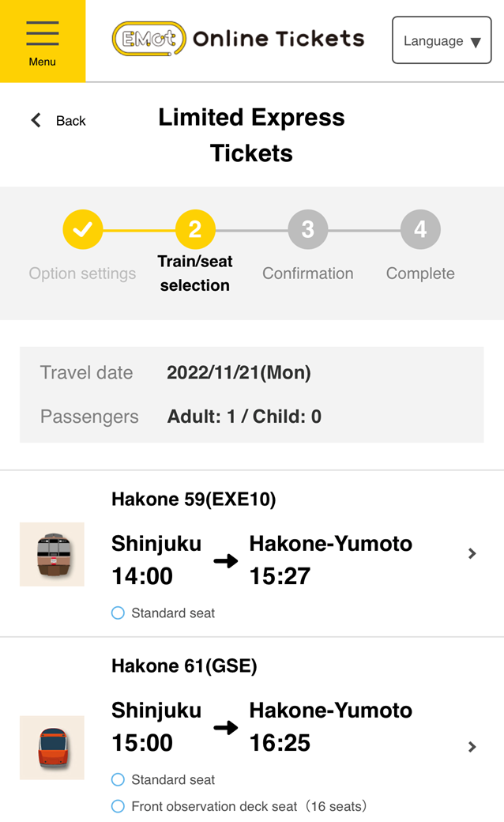
Task: Click the black arrow between Shinjuku and Hakone-Yumoto 14:00
Action: click(x=226, y=561)
